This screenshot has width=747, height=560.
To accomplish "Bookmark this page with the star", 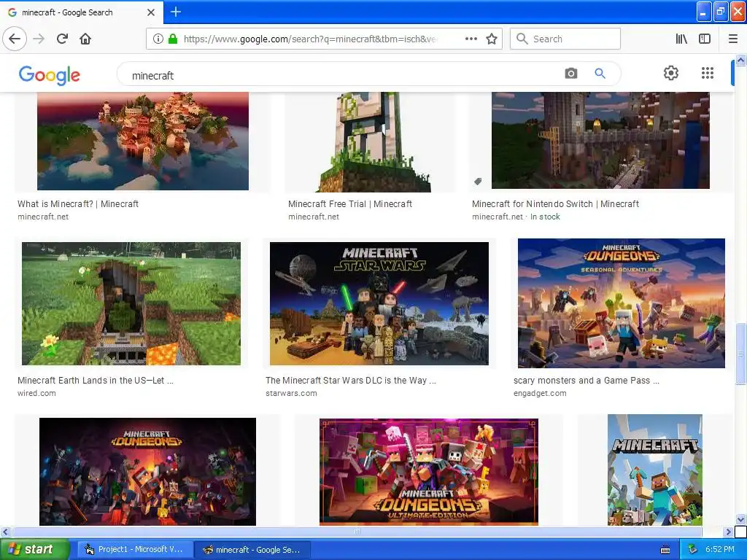I will point(492,39).
